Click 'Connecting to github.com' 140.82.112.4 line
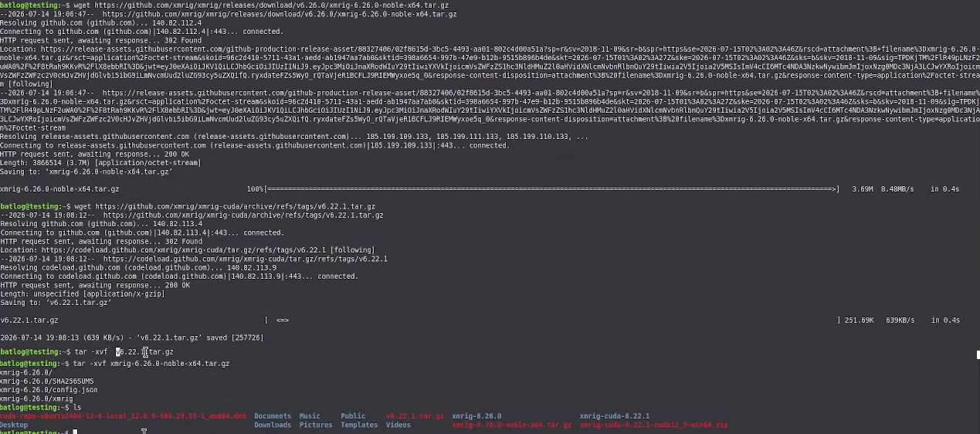The image size is (980, 434). click(x=141, y=32)
